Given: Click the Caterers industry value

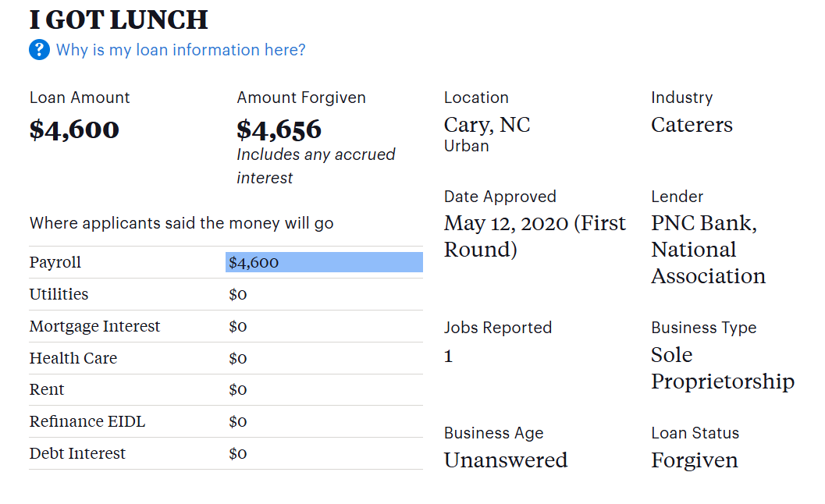Looking at the screenshot, I should pyautogui.click(x=692, y=125).
